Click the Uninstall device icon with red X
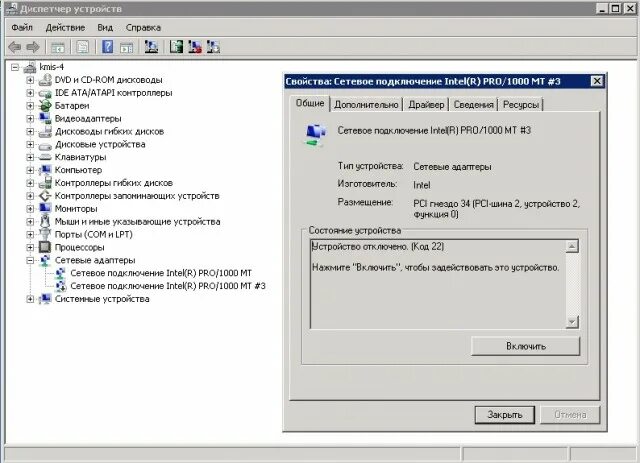This screenshot has width=640, height=463. [x=195, y=47]
